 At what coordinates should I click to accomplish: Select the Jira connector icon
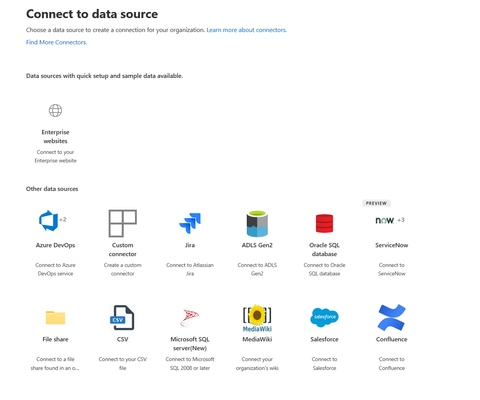tap(190, 223)
